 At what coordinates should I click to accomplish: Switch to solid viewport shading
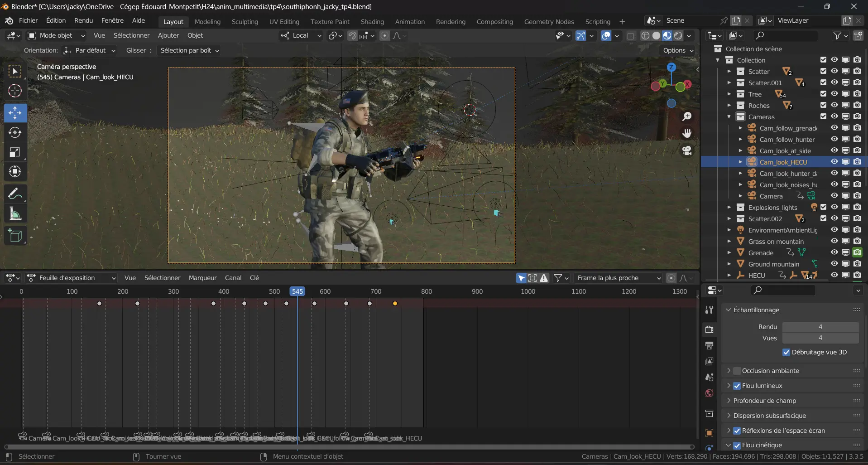point(656,35)
